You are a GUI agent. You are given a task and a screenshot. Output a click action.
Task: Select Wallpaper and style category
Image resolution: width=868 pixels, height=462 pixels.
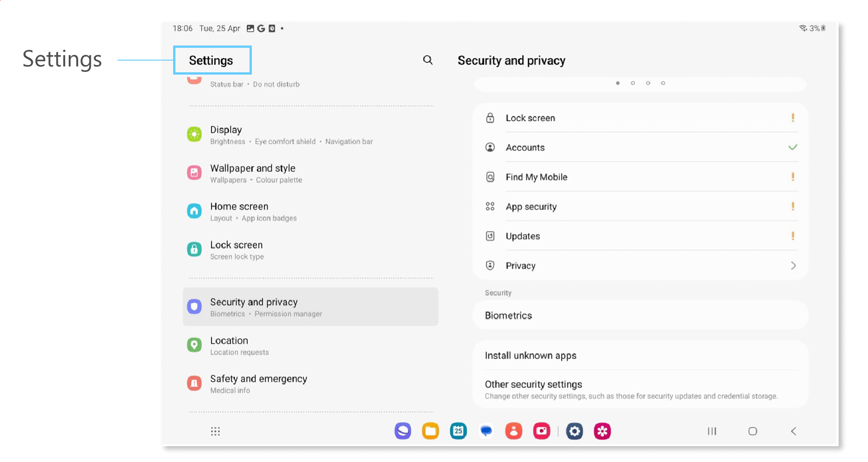(x=311, y=173)
